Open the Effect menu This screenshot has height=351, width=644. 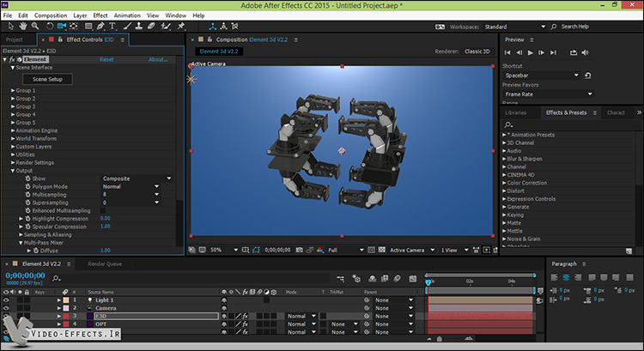(100, 15)
